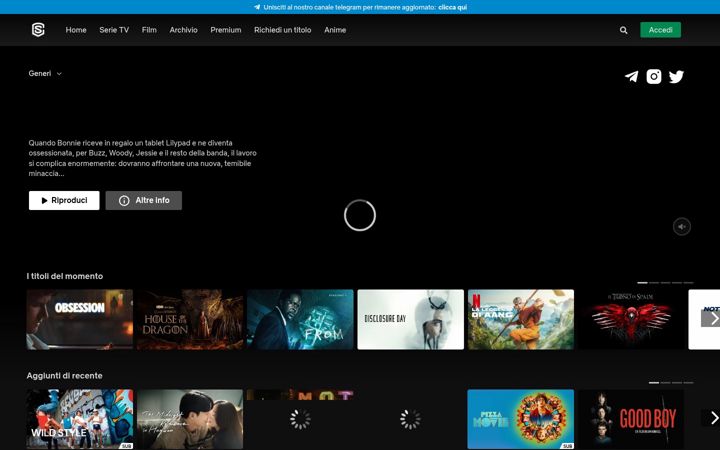Open the Obsession thumbnail
The height and width of the screenshot is (450, 720).
[79, 319]
